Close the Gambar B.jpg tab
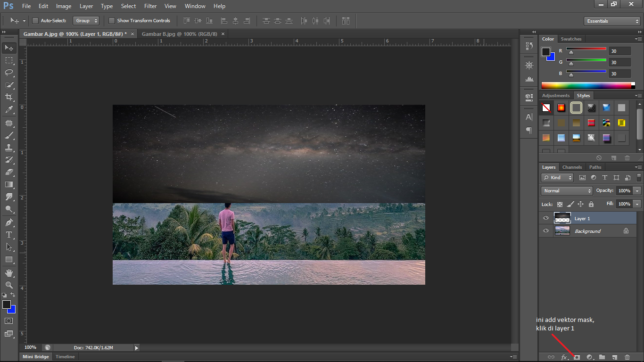The width and height of the screenshot is (644, 362). click(223, 34)
